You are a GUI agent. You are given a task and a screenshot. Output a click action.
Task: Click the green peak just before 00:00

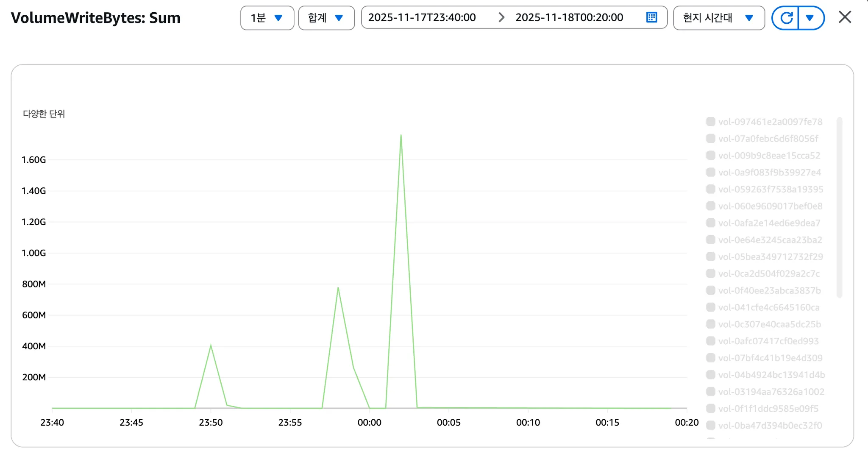pos(338,288)
